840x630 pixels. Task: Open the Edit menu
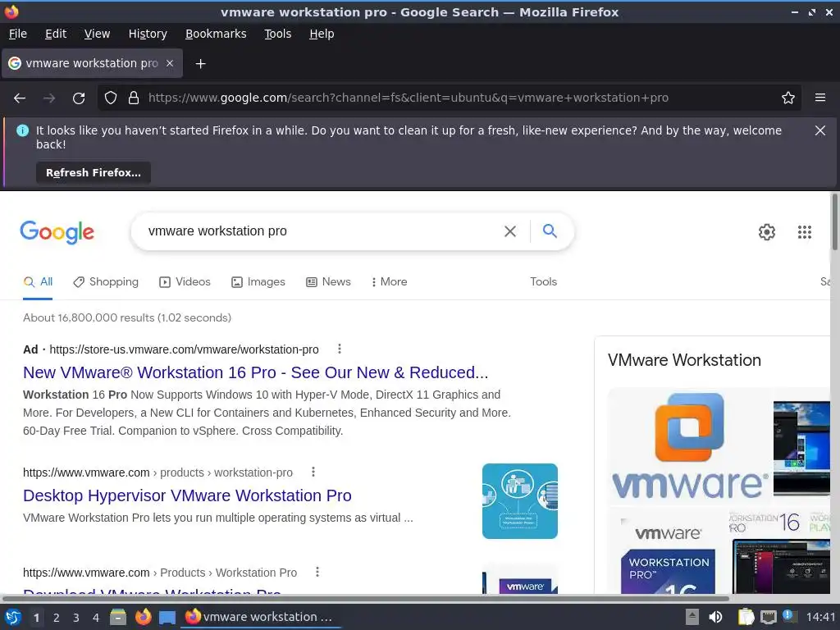coord(56,34)
